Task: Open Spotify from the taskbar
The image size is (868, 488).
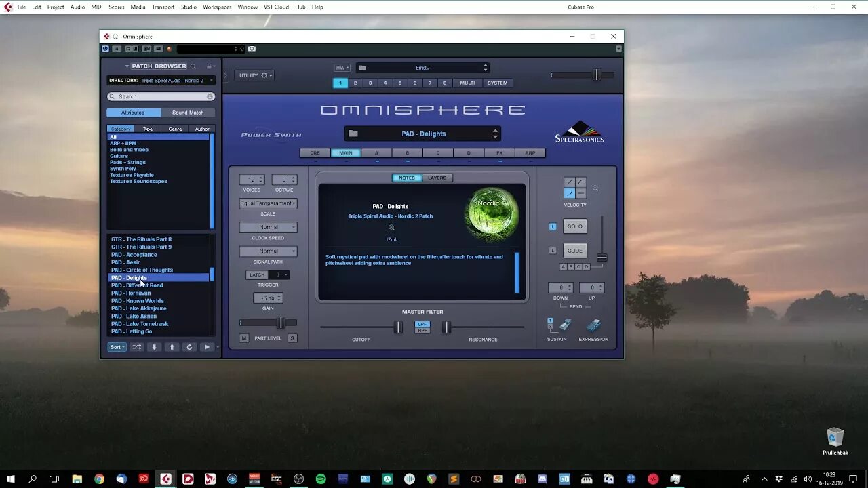Action: [x=321, y=479]
